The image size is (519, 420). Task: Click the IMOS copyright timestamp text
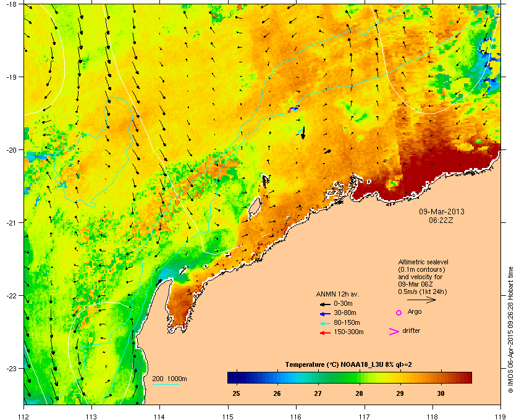coord(510,330)
